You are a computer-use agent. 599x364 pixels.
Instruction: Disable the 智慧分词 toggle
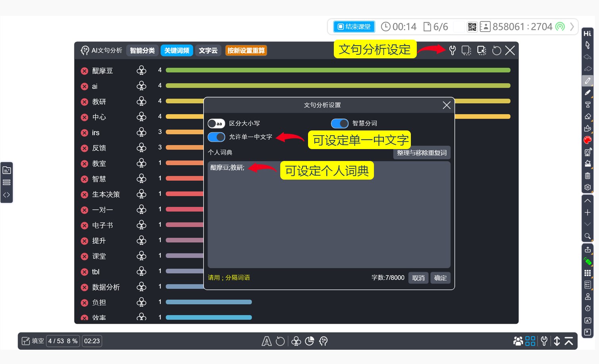click(339, 124)
